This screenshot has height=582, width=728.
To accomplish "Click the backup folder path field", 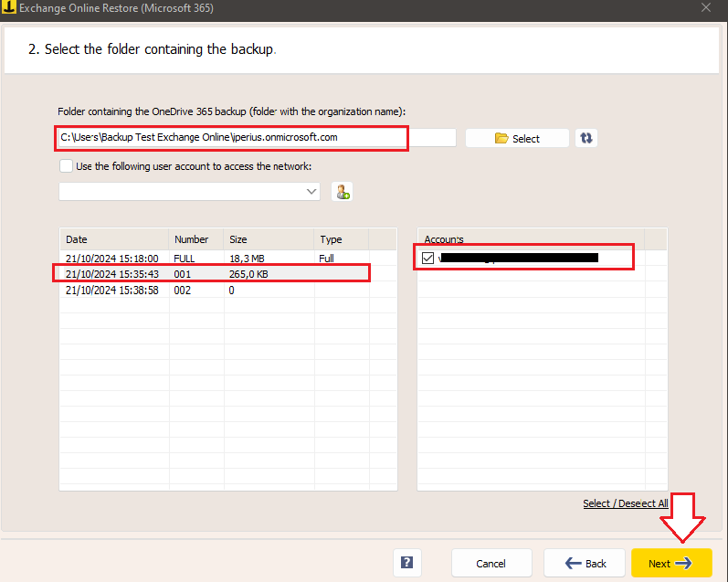I will point(258,137).
